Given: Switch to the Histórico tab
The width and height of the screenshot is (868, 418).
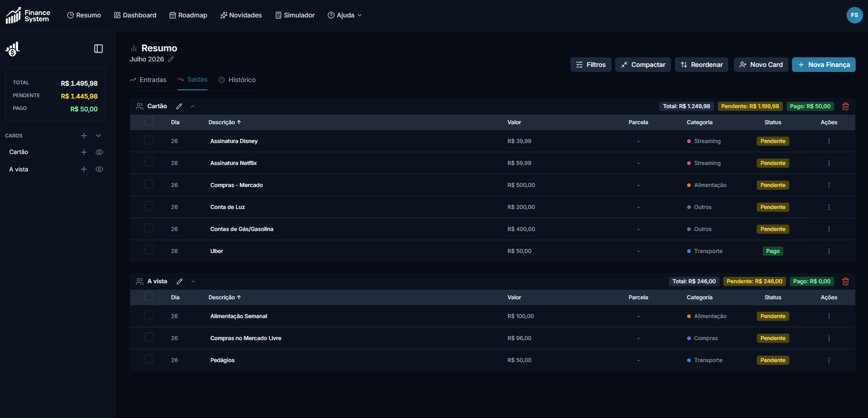Looking at the screenshot, I should [x=237, y=80].
